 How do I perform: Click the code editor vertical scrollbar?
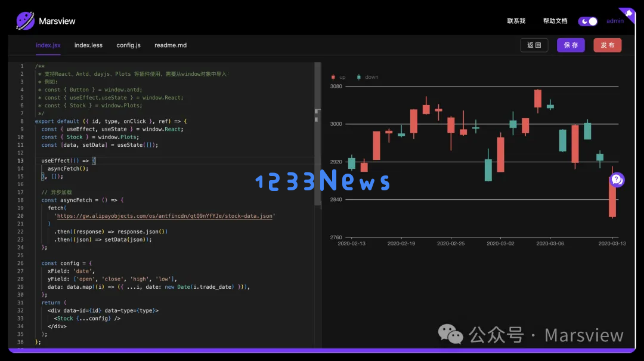(x=317, y=134)
